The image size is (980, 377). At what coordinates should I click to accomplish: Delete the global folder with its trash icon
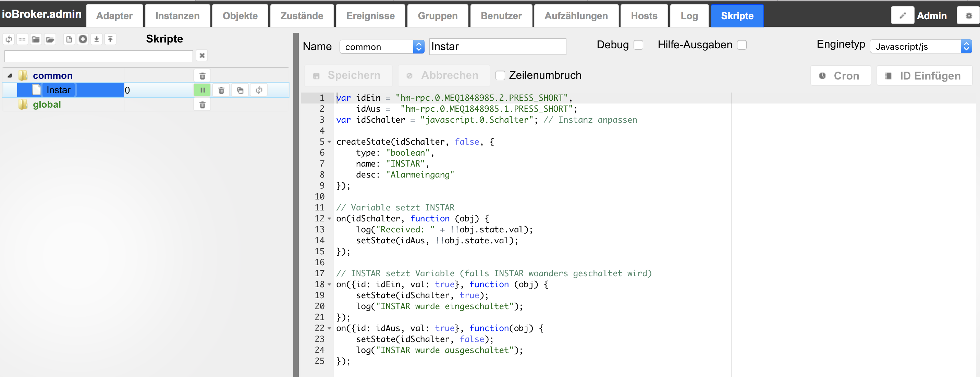(x=203, y=105)
